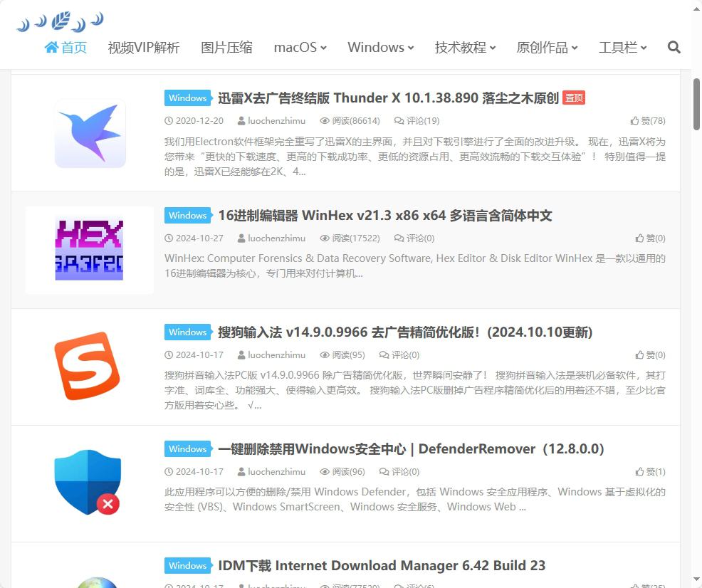Like the Thunder X post (赞 78)
The width and height of the screenshot is (702, 588).
(648, 121)
